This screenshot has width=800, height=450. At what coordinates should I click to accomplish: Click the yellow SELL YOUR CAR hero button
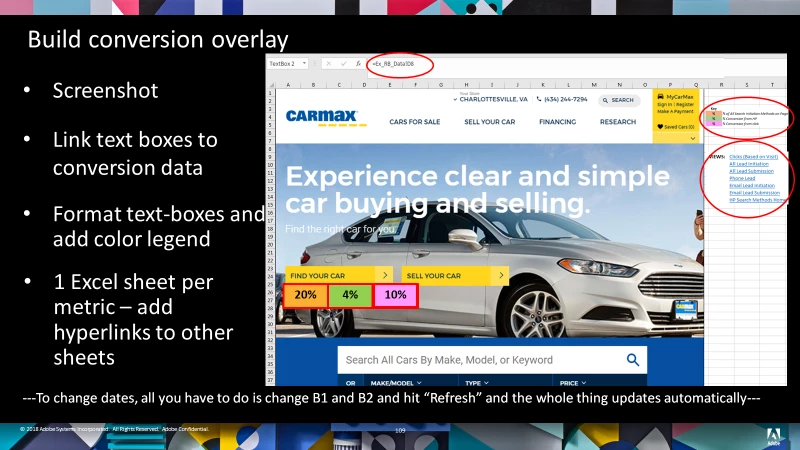pyautogui.click(x=455, y=276)
